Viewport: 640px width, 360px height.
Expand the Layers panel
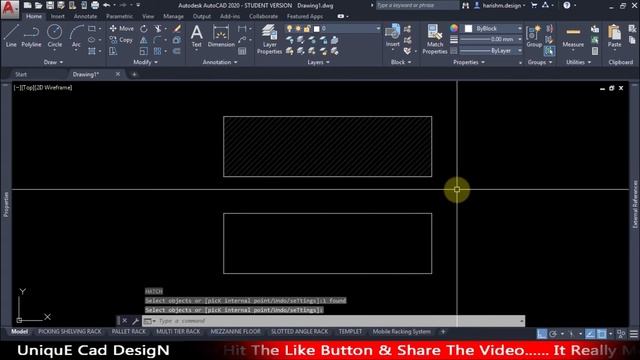pyautogui.click(x=318, y=62)
